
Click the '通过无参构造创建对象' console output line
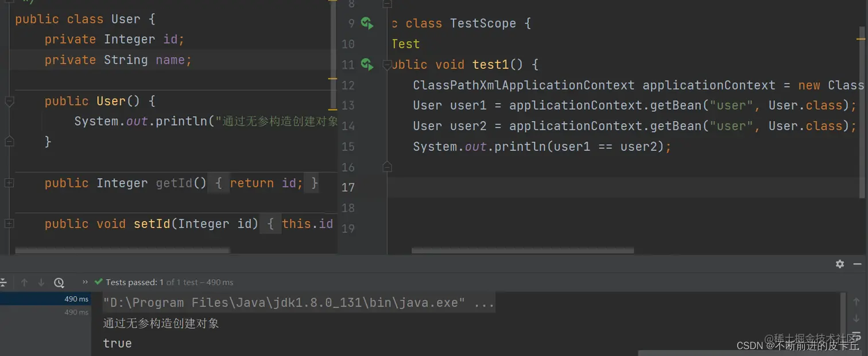click(x=161, y=323)
